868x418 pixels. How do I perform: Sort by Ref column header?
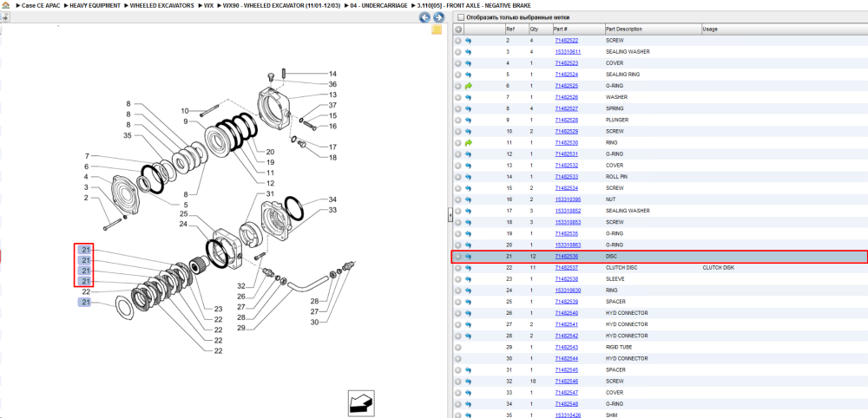pos(510,29)
